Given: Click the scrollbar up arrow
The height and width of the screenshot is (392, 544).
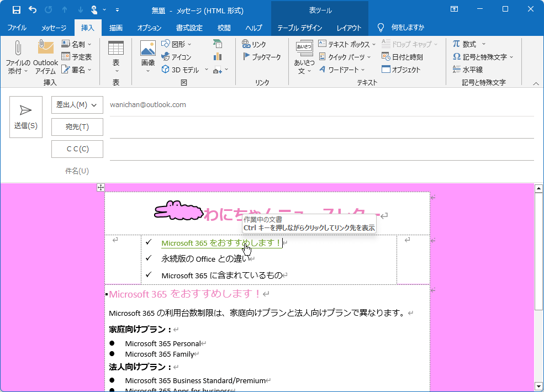Looking at the screenshot, I should pos(538,189).
